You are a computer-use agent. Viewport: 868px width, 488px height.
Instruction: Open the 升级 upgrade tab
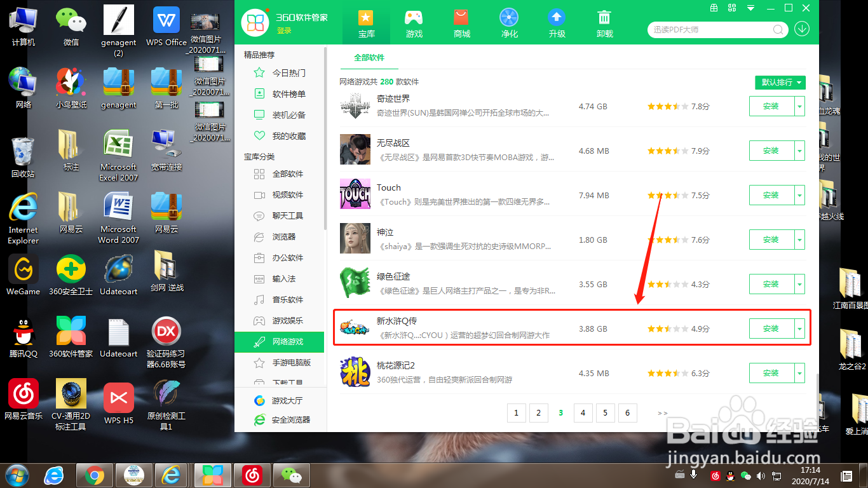pos(557,24)
